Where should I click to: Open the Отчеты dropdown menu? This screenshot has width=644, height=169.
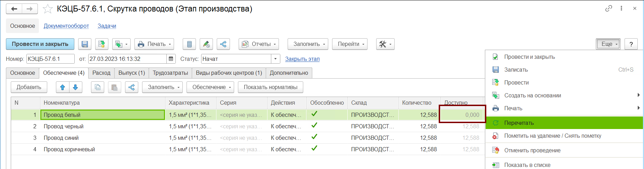259,44
